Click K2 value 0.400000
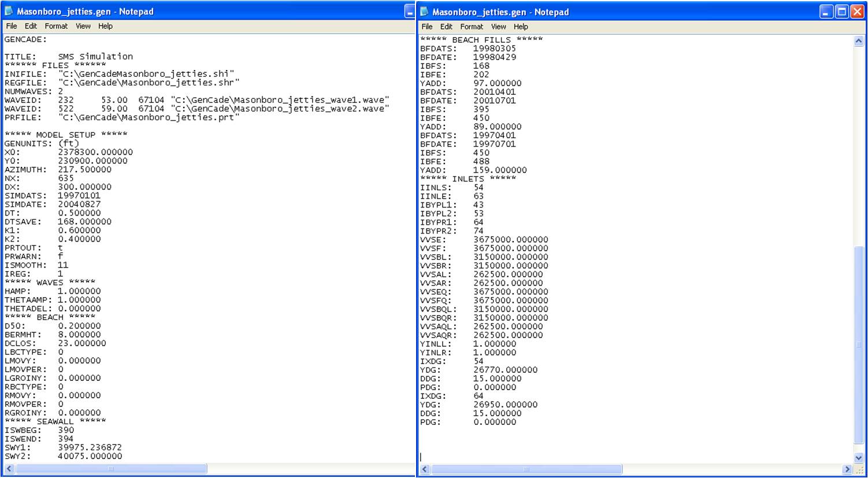 tap(79, 239)
